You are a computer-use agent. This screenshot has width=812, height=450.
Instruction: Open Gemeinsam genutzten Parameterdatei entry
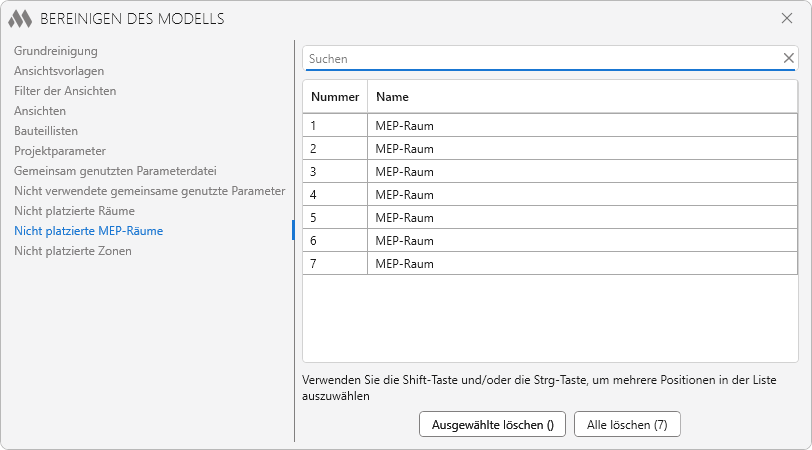(x=115, y=171)
